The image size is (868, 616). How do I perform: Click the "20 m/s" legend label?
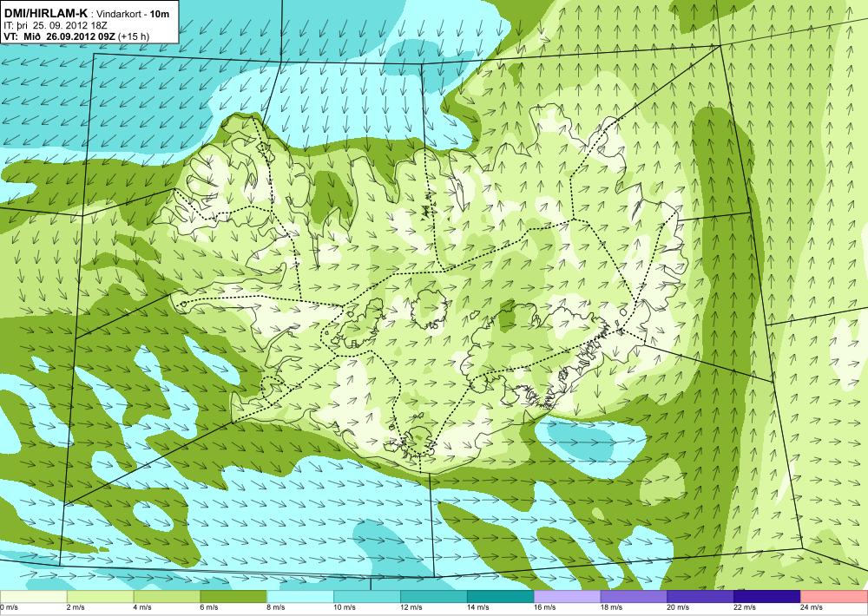tap(678, 607)
